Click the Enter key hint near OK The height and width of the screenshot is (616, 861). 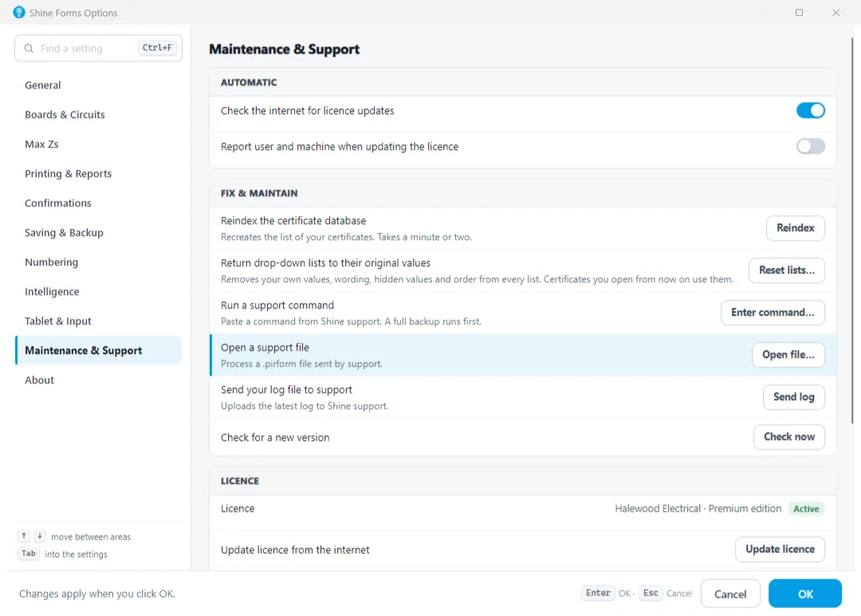(598, 593)
